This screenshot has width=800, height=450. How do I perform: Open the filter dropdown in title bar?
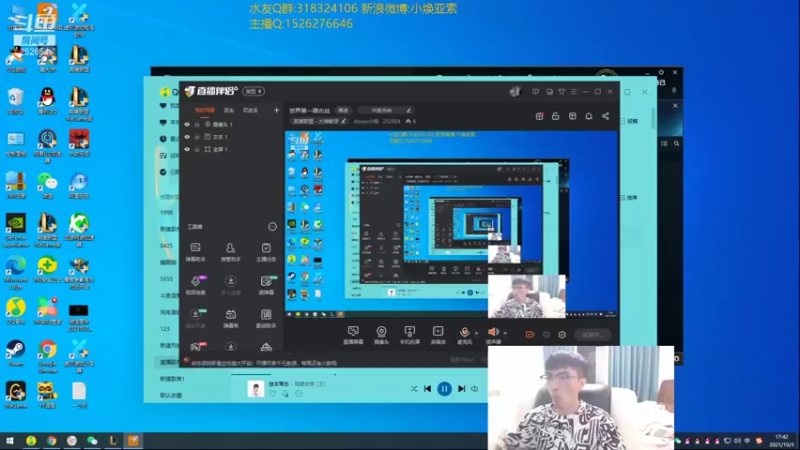[562, 92]
